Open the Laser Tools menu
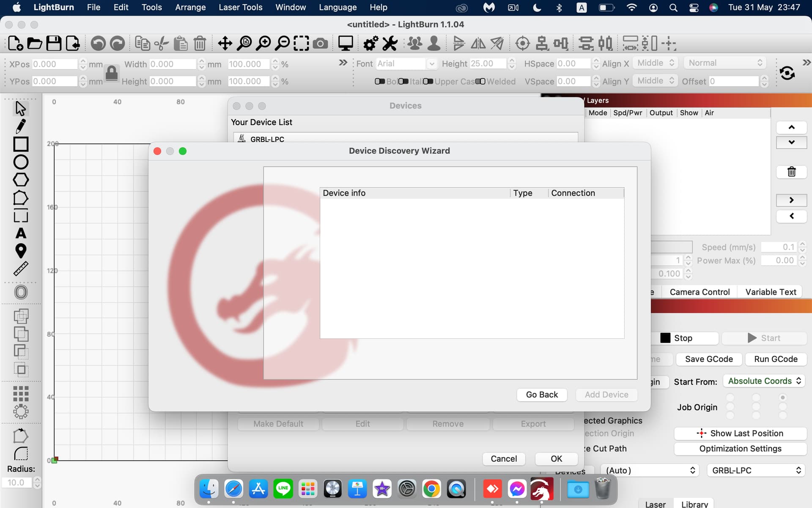The width and height of the screenshot is (812, 508). [x=240, y=7]
